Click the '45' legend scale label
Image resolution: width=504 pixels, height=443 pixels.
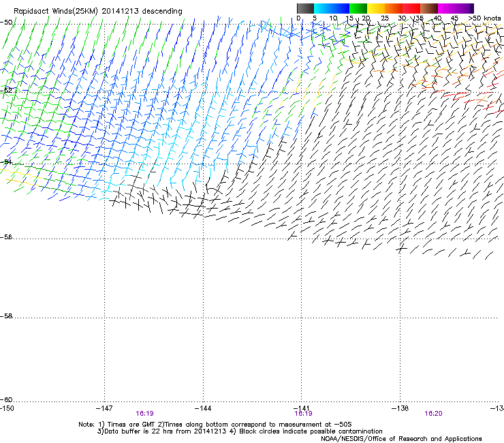pos(454,18)
